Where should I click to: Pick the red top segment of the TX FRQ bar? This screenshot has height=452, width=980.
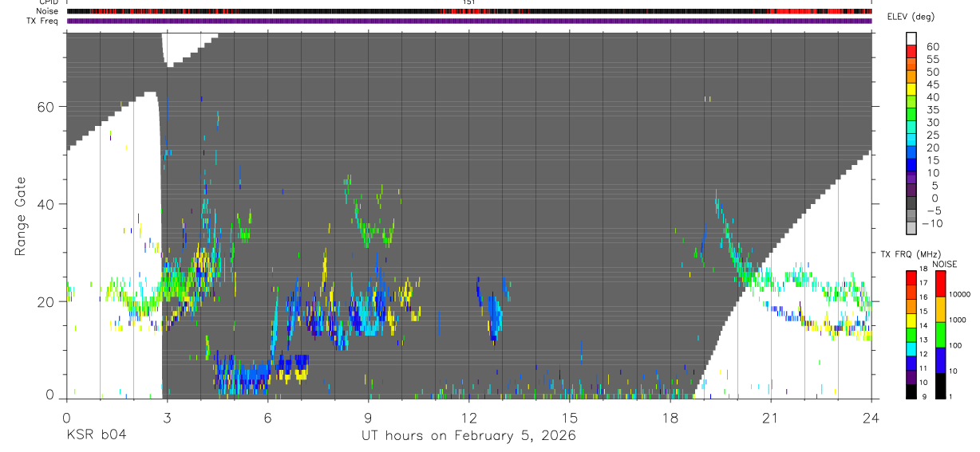[x=911, y=277]
